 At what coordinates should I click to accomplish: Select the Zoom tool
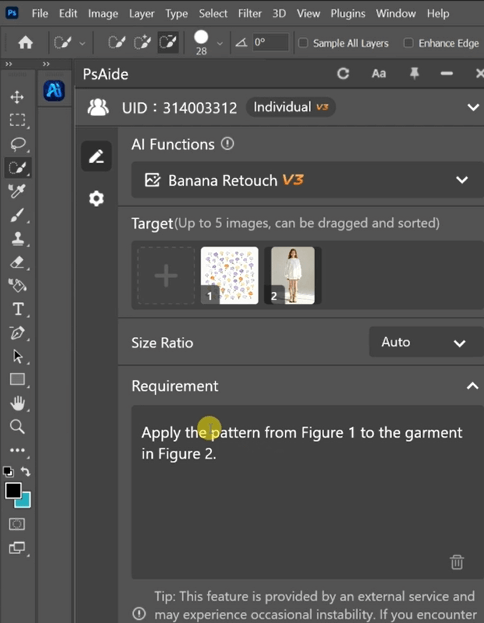tap(17, 426)
